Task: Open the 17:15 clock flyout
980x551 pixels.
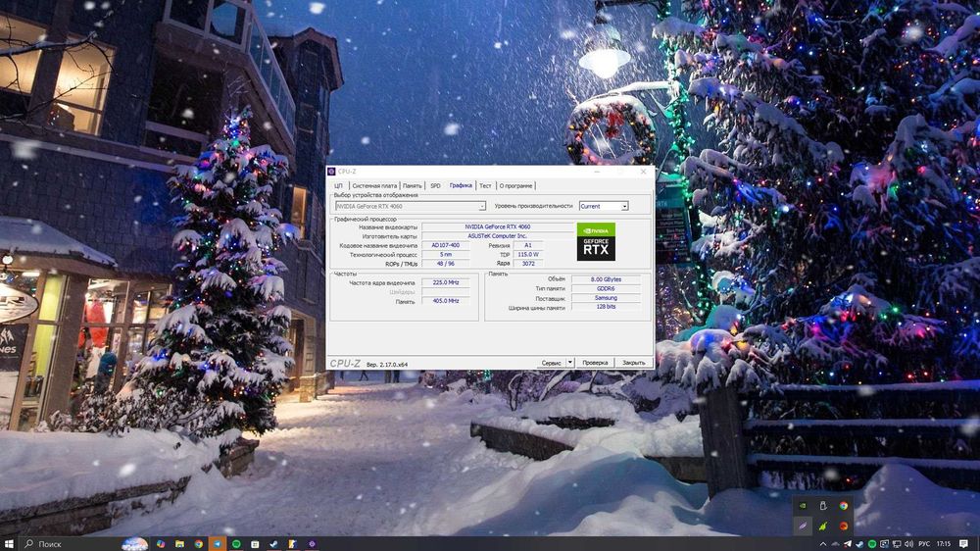Action: 944,544
